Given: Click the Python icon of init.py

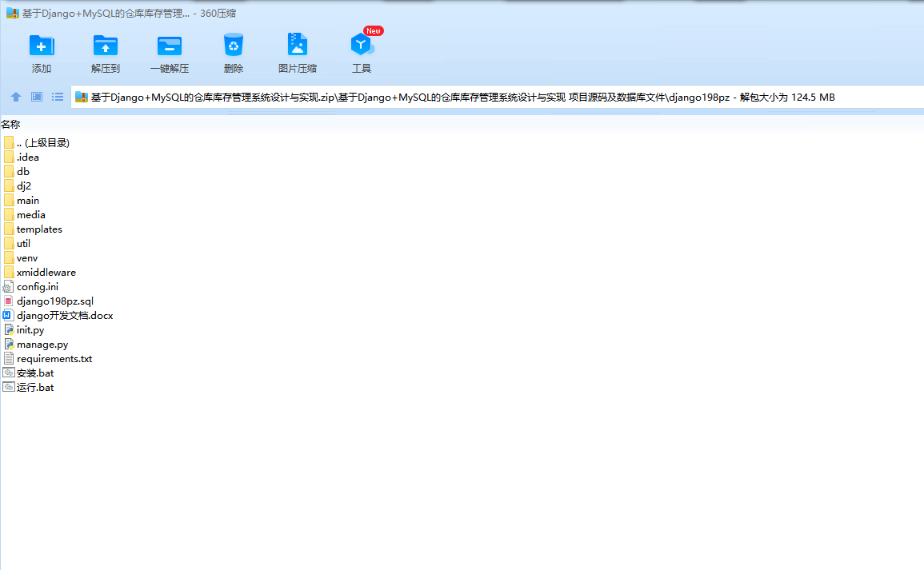Looking at the screenshot, I should (9, 329).
